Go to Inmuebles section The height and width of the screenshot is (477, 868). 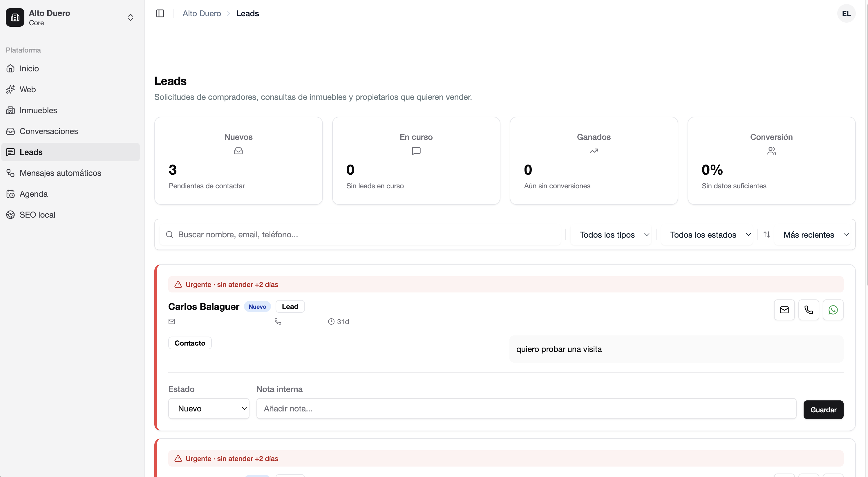pyautogui.click(x=70, y=110)
